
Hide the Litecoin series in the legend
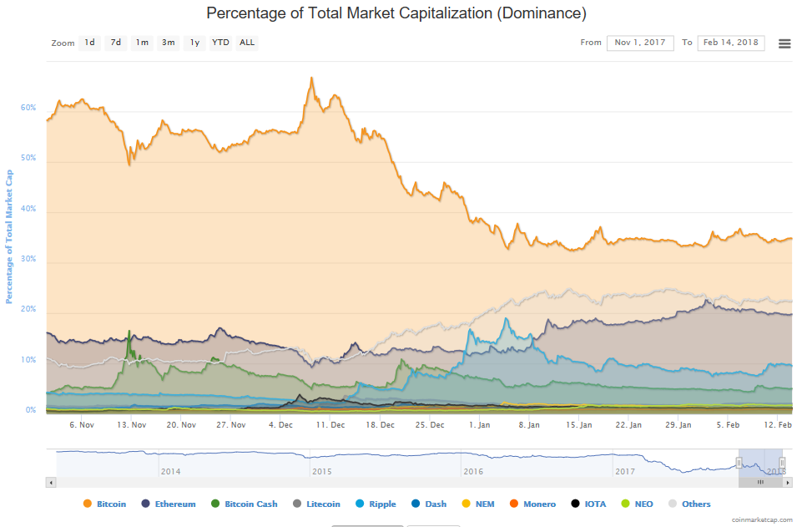pyautogui.click(x=323, y=504)
